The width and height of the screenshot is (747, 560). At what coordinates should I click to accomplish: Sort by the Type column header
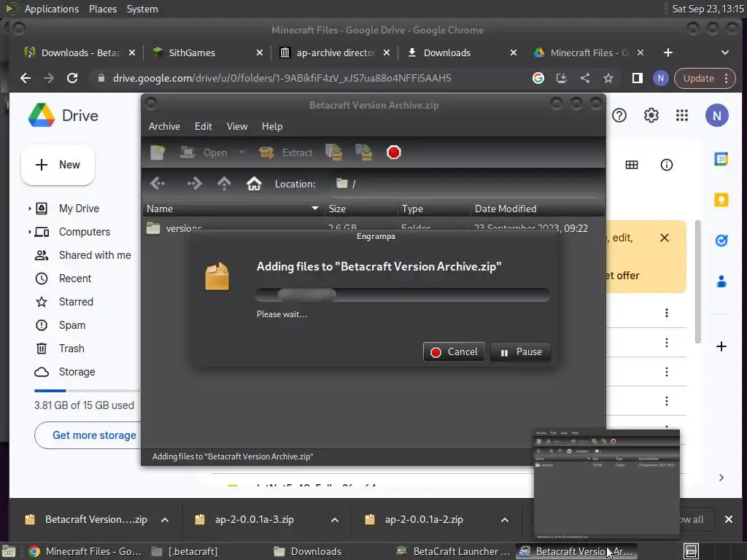coord(434,209)
